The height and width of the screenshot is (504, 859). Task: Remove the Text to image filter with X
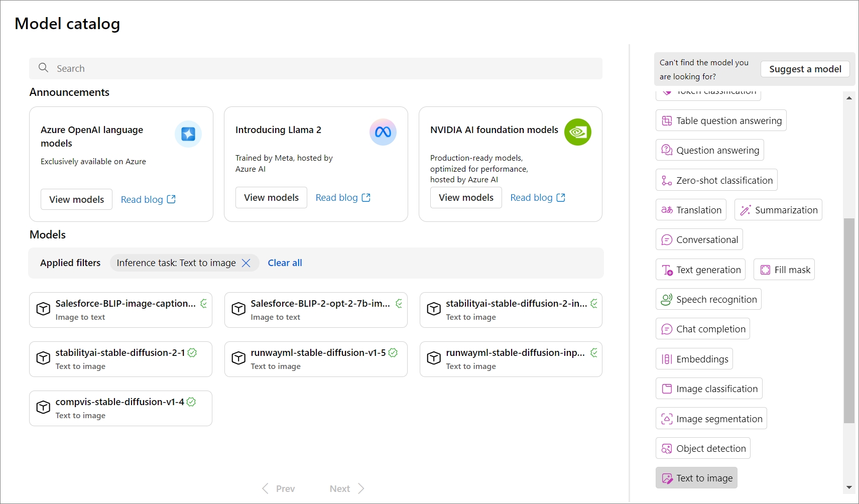click(246, 263)
